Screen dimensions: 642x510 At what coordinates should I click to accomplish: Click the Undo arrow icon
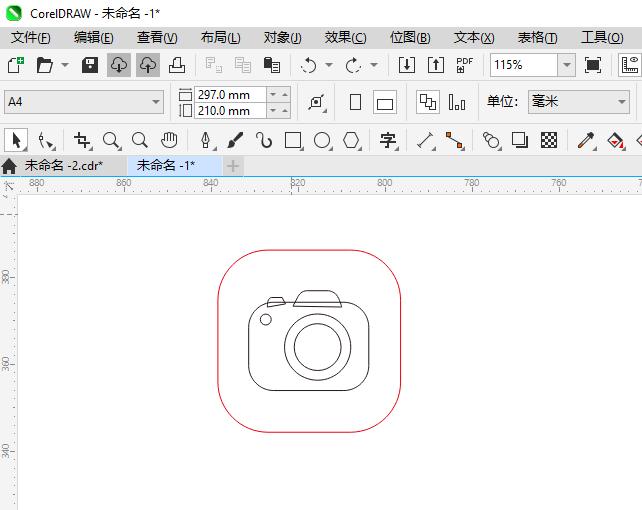tap(309, 65)
